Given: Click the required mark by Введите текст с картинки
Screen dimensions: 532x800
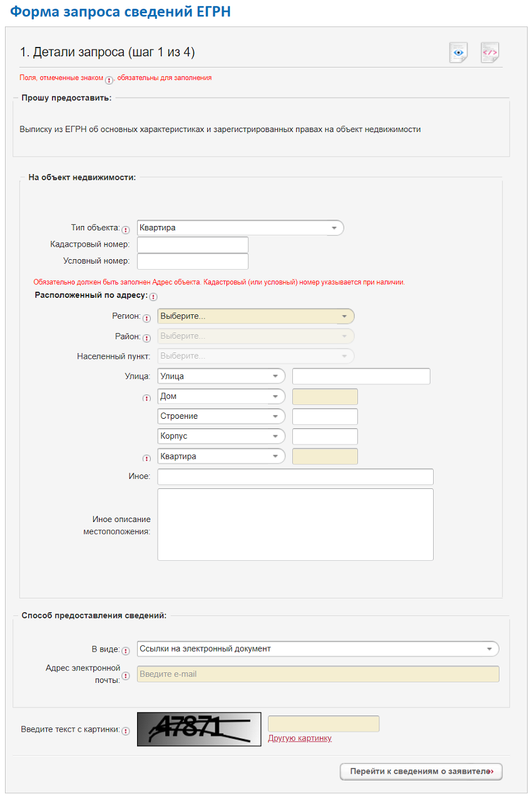Looking at the screenshot, I should [x=126, y=731].
